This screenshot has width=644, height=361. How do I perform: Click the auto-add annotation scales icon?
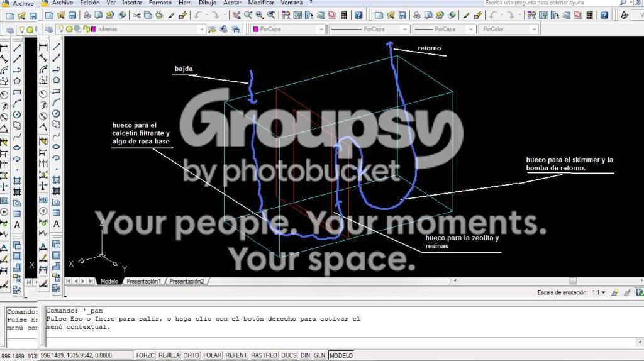(627, 292)
